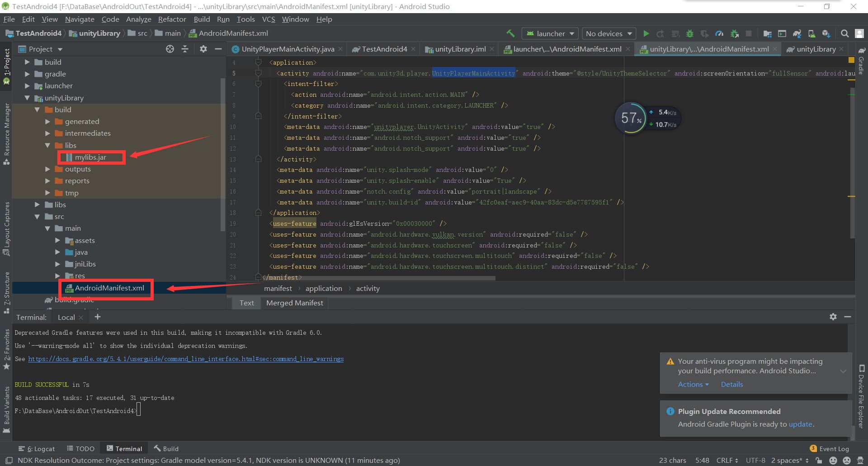868x466 pixels.
Task: Select mylibs.jar in the project tree
Action: tap(90, 157)
